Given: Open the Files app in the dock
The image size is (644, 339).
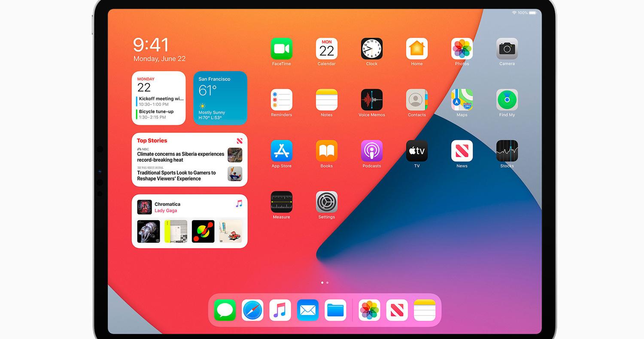Looking at the screenshot, I should click(x=335, y=310).
